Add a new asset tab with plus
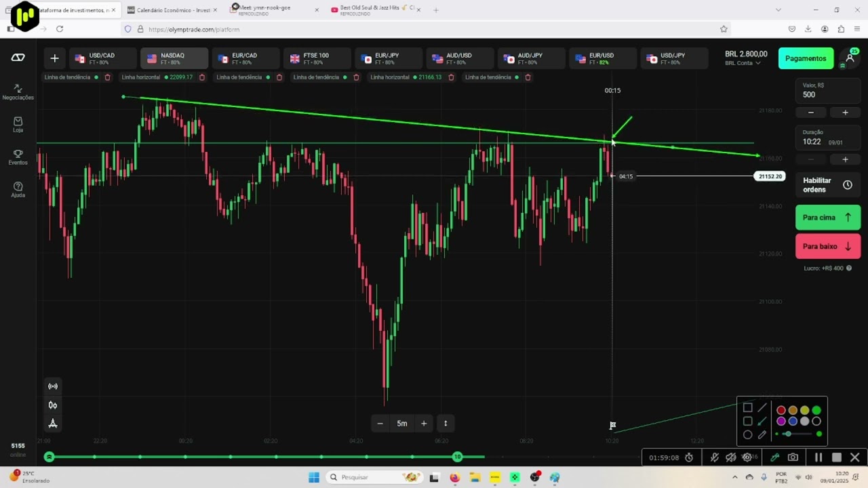The height and width of the screenshot is (488, 868). coord(55,58)
